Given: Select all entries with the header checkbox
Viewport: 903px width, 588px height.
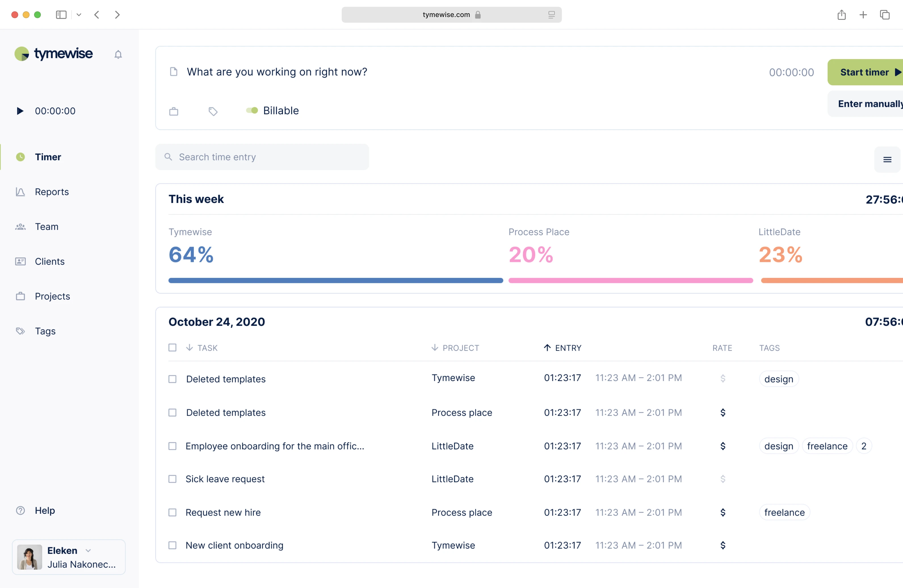Looking at the screenshot, I should pos(172,348).
